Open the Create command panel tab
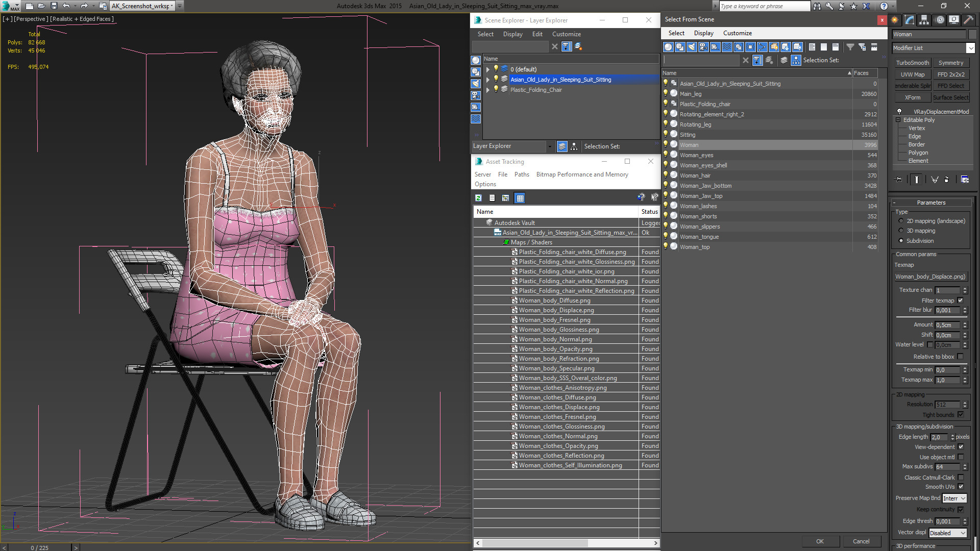980x551 pixels. (x=895, y=20)
